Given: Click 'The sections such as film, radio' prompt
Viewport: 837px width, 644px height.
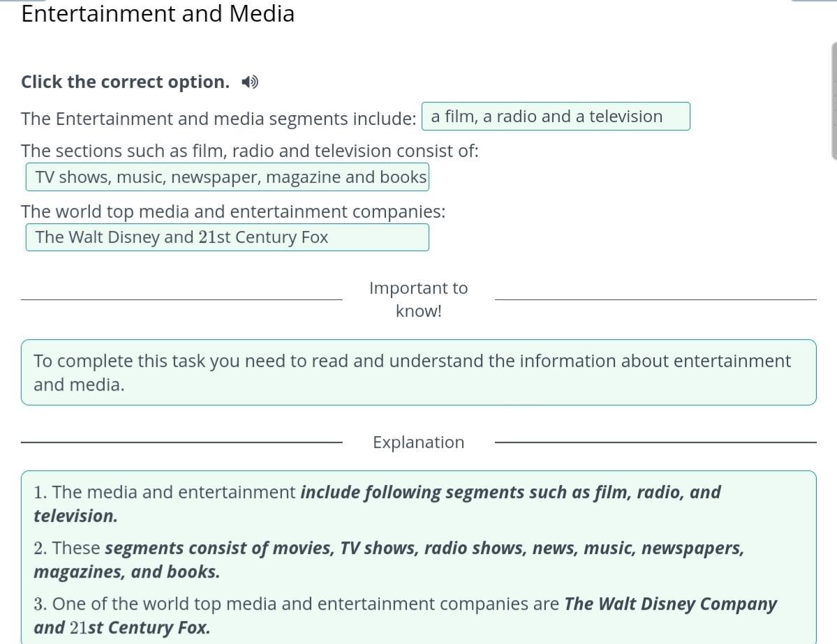Looking at the screenshot, I should (x=250, y=151).
